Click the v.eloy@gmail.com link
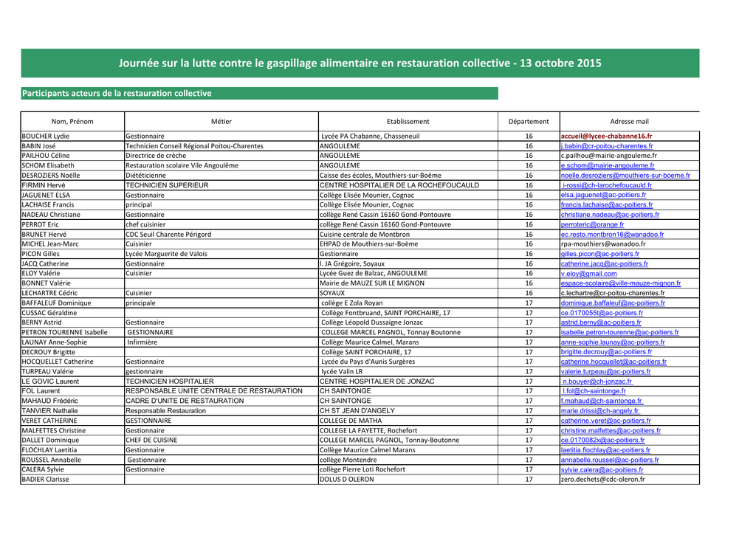This screenshot has height=535, width=756. 588,273
